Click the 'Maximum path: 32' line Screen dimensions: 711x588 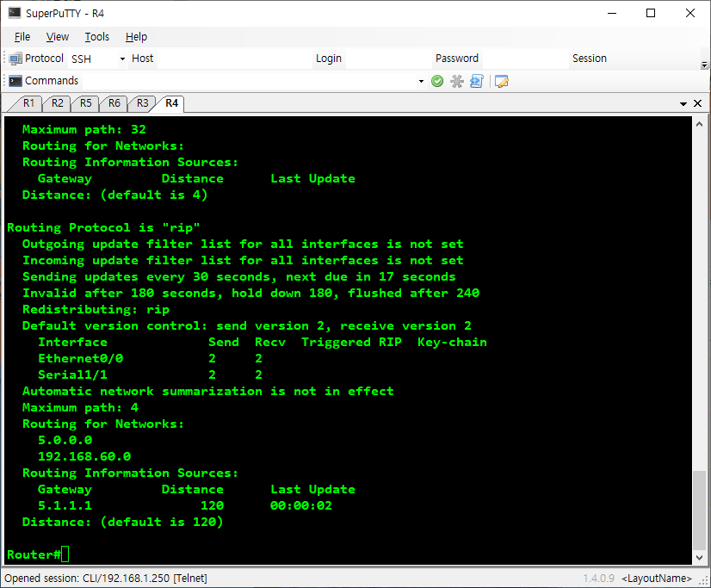(x=84, y=130)
